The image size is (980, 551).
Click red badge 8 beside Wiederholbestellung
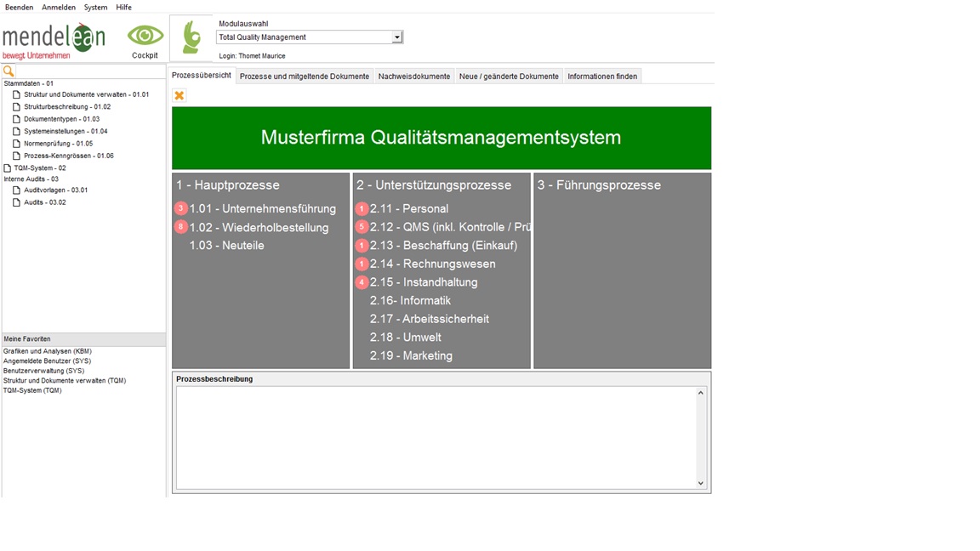coord(180,227)
